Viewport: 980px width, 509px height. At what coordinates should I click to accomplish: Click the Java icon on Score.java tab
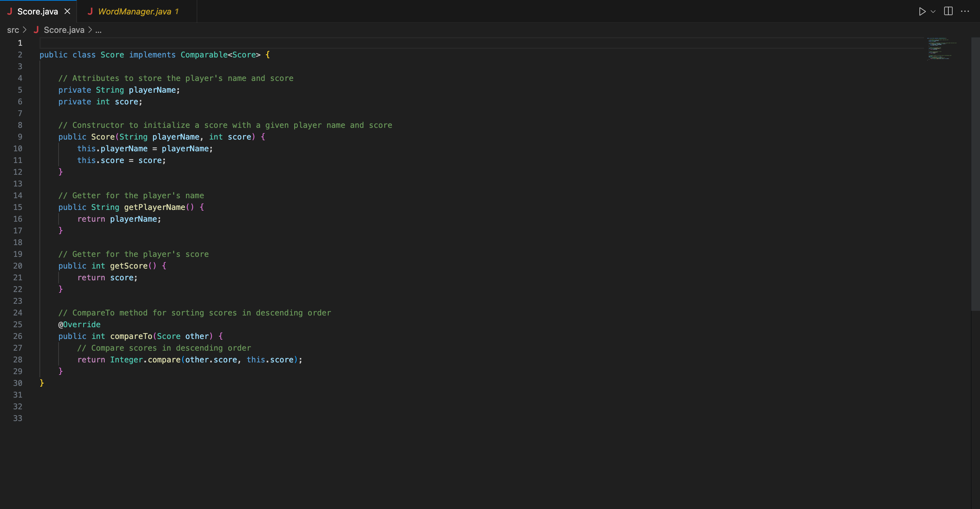click(x=10, y=11)
